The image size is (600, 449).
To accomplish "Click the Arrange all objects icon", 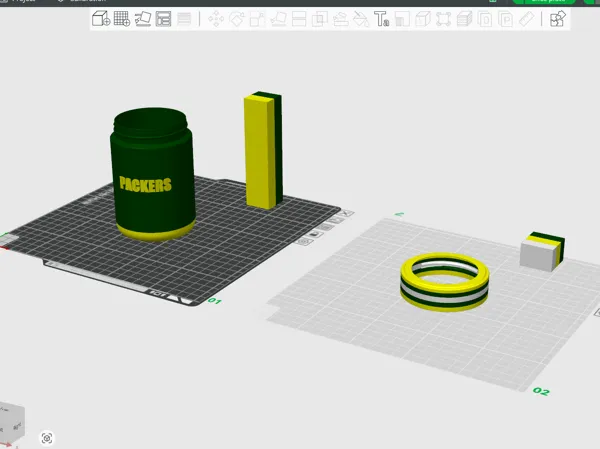I will [x=163, y=19].
